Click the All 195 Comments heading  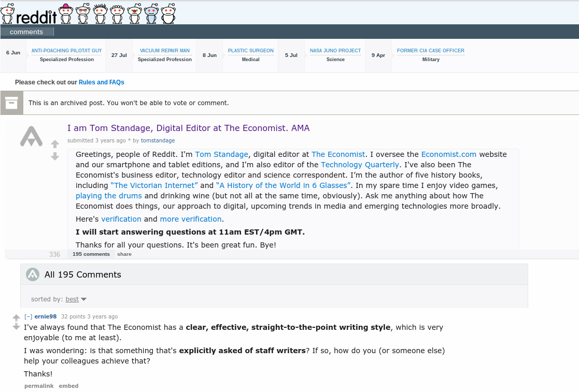[x=83, y=274]
